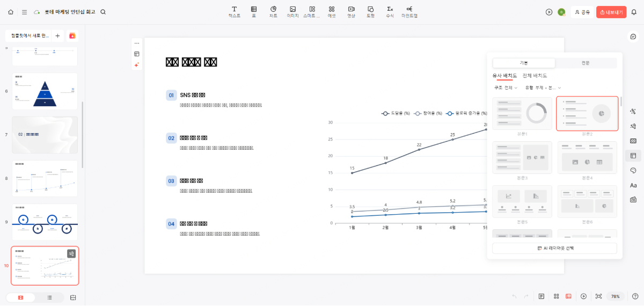Click the fit to screen icon
Image resolution: width=644 pixels, height=306 pixels.
coord(599,296)
